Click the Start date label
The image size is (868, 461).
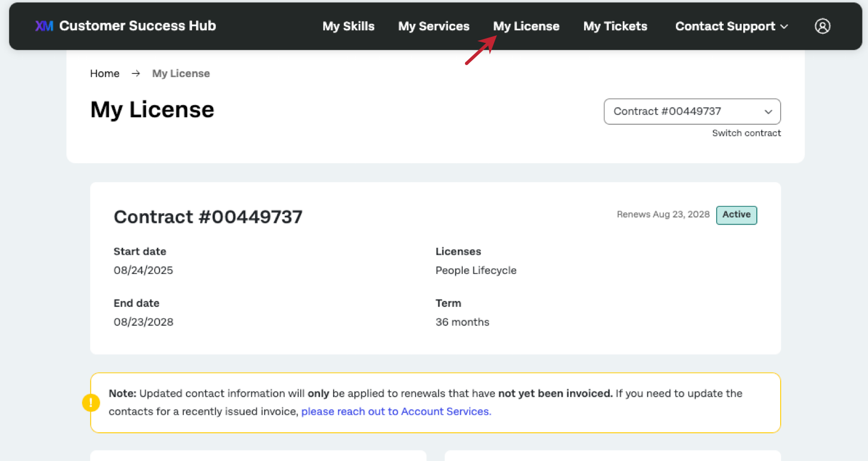139,251
